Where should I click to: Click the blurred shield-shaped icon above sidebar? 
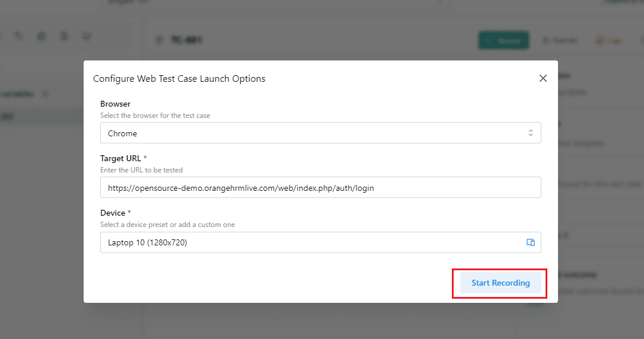pyautogui.click(x=86, y=37)
